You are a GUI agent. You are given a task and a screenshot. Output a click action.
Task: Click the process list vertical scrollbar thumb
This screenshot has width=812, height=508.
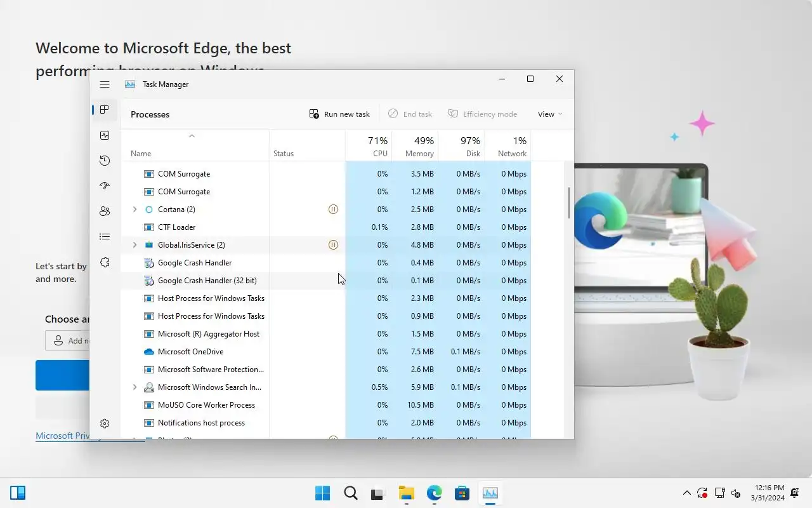point(569,203)
